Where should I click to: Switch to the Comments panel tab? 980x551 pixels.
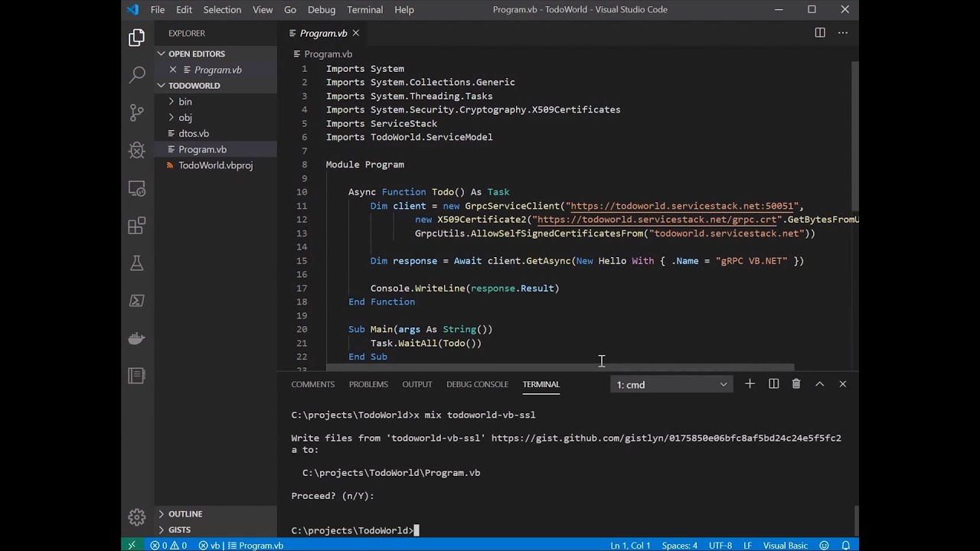coord(313,384)
